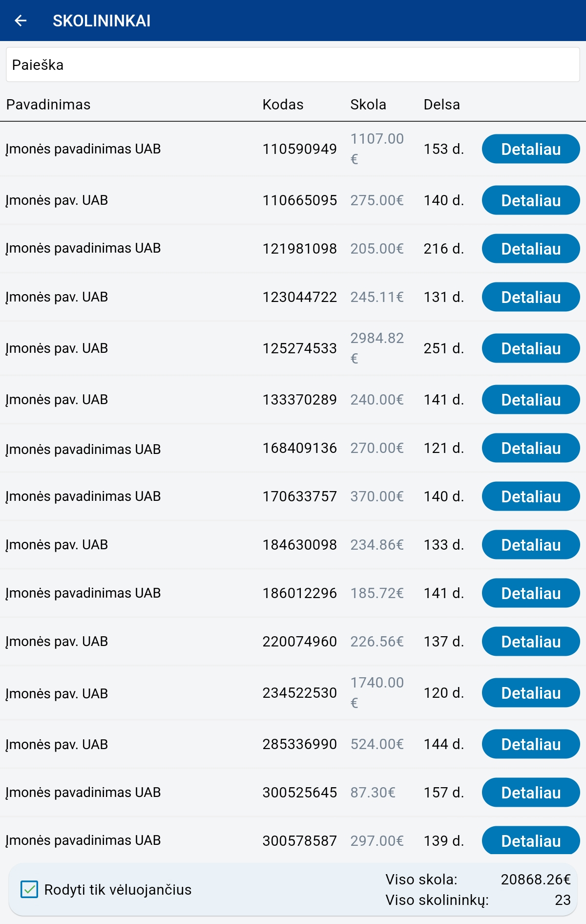Image resolution: width=586 pixels, height=924 pixels.
Task: Open Detaliau for code 220074960
Action: coord(531,642)
